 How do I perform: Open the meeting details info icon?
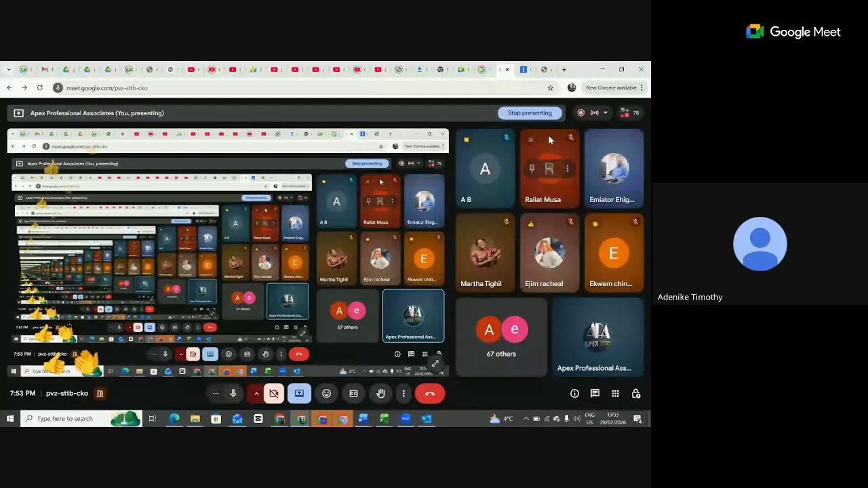574,394
